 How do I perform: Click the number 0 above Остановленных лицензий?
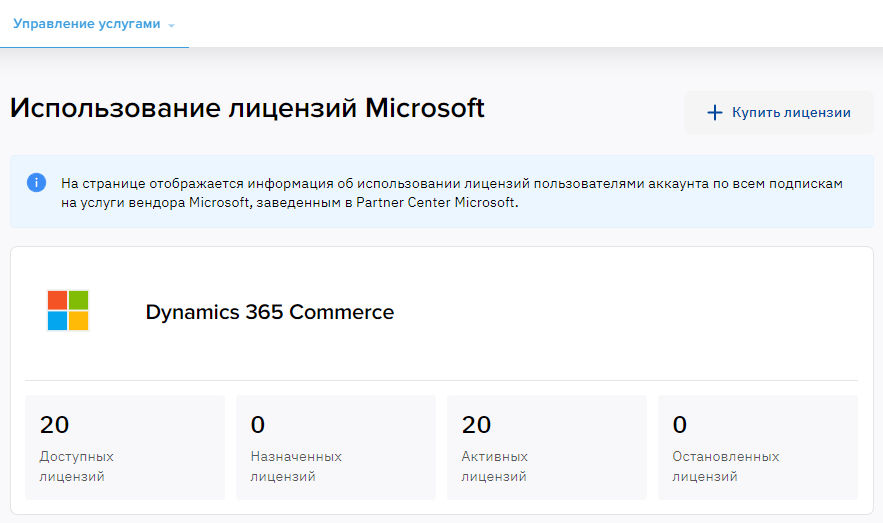(680, 424)
